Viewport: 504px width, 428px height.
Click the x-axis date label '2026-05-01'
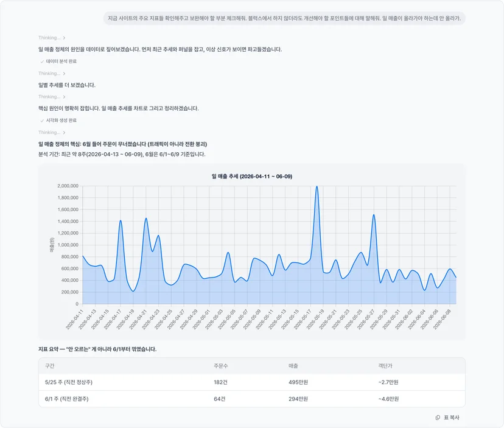pyautogui.click(x=201, y=319)
